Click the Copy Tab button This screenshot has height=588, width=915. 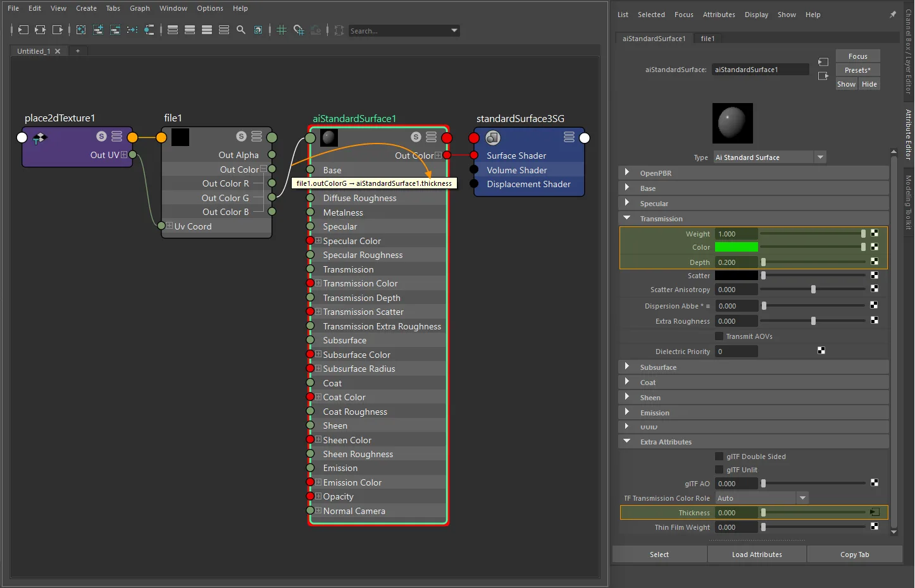[x=855, y=554]
